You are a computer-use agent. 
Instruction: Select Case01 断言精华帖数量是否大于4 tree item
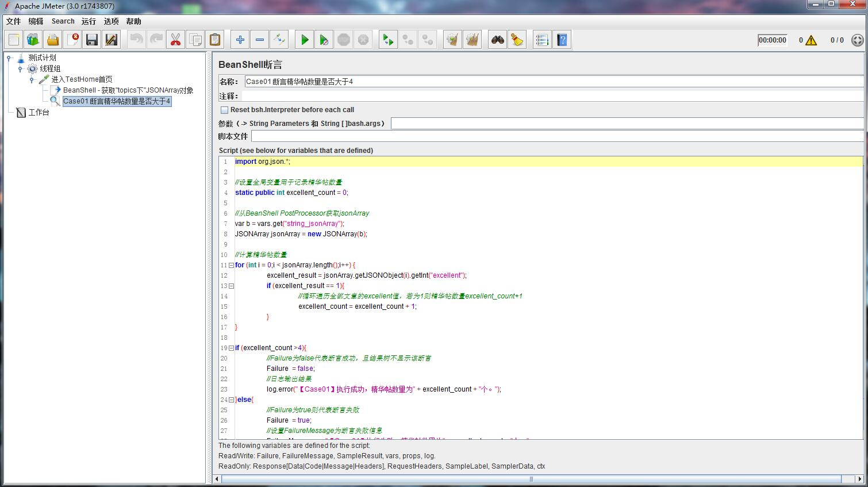[117, 101]
